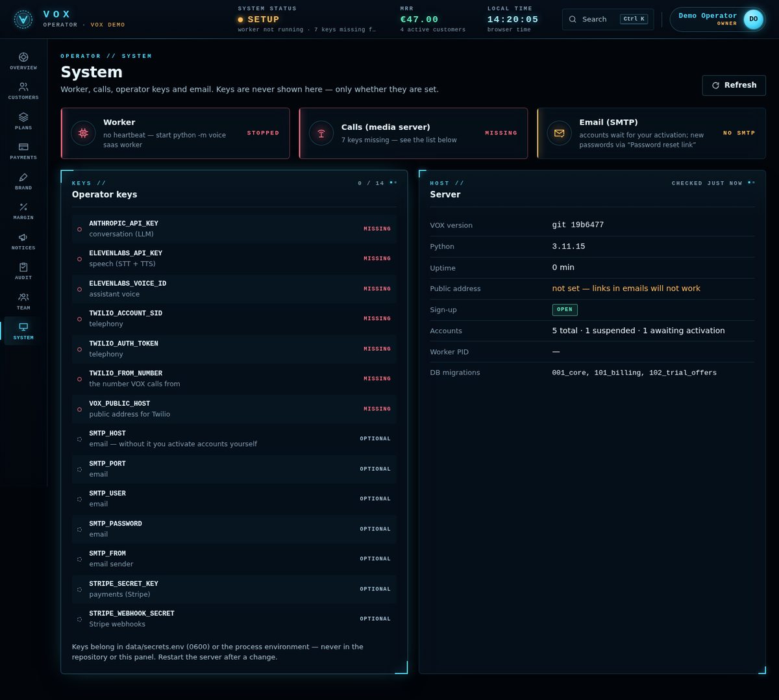Select the SMTP_PASSWORD key row
This screenshot has width=779, height=700.
pos(234,529)
